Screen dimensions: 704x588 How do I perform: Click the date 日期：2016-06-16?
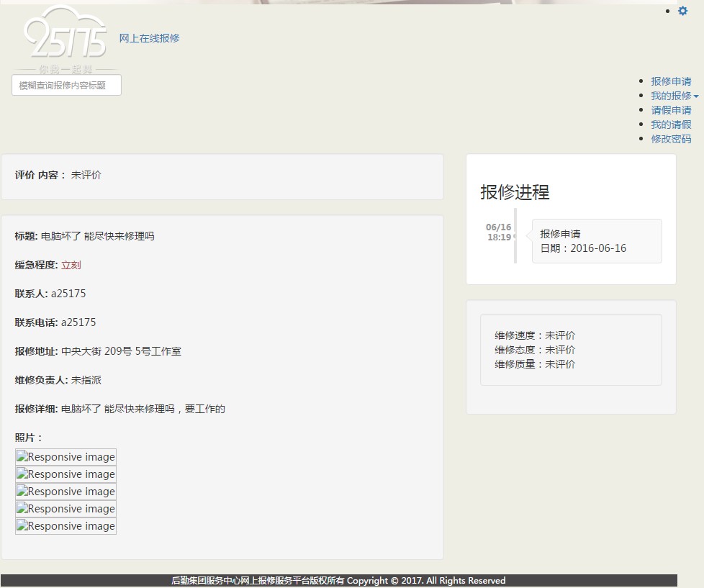point(583,248)
